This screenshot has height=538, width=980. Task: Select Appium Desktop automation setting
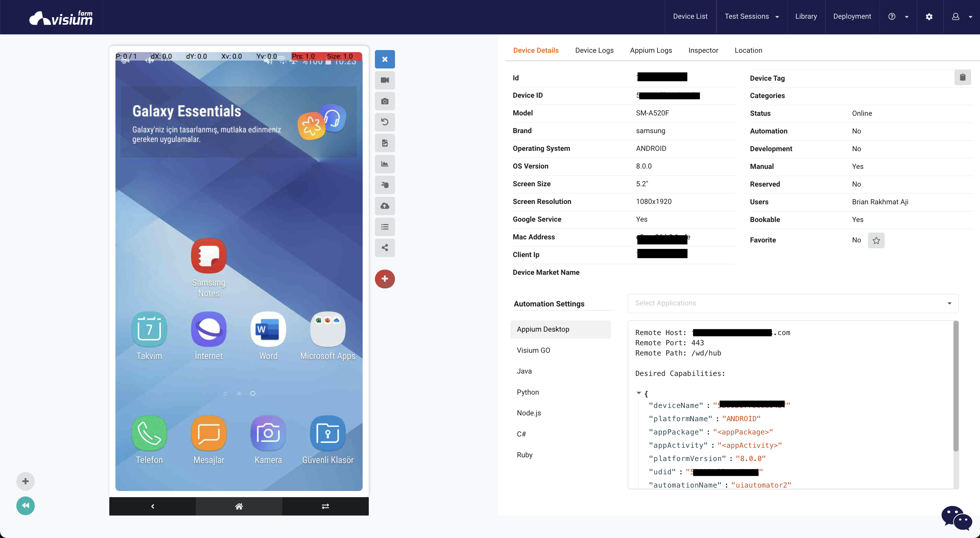[x=560, y=330]
